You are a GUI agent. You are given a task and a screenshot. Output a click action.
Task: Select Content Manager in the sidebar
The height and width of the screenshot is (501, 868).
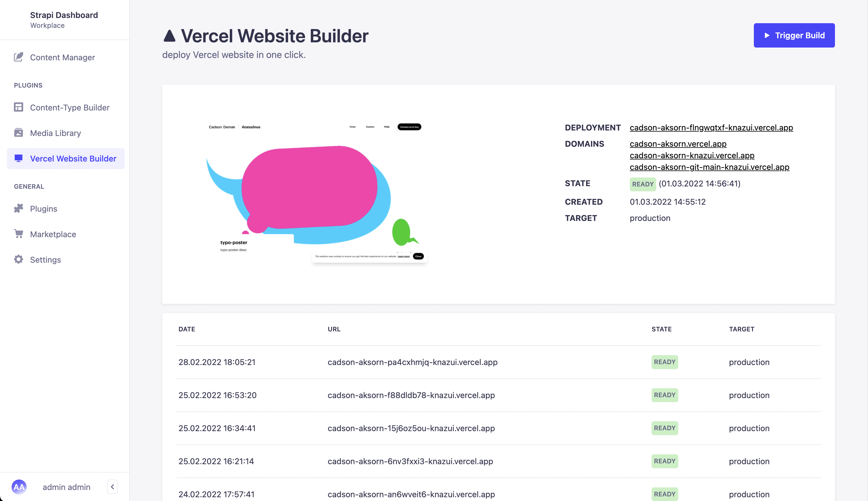tap(62, 57)
